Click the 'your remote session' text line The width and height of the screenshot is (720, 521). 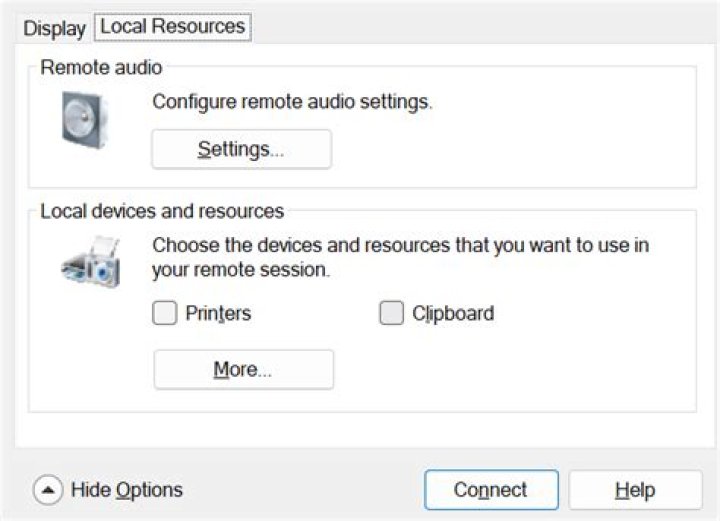coord(241,270)
